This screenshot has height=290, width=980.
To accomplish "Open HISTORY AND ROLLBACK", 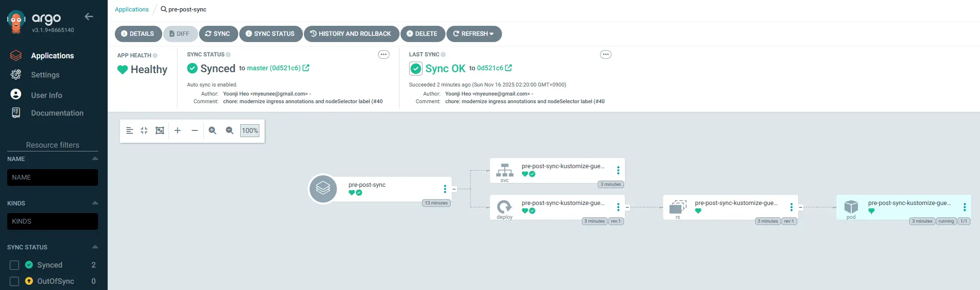I will (x=351, y=34).
